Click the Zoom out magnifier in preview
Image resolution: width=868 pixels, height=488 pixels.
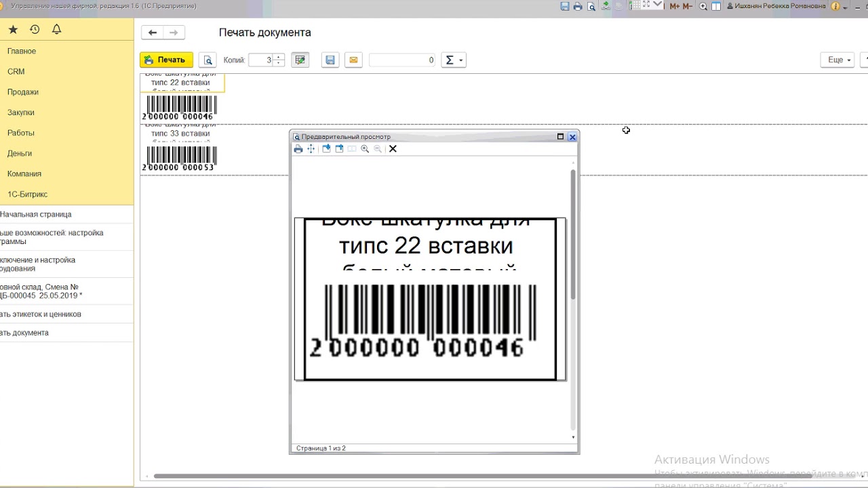click(378, 149)
